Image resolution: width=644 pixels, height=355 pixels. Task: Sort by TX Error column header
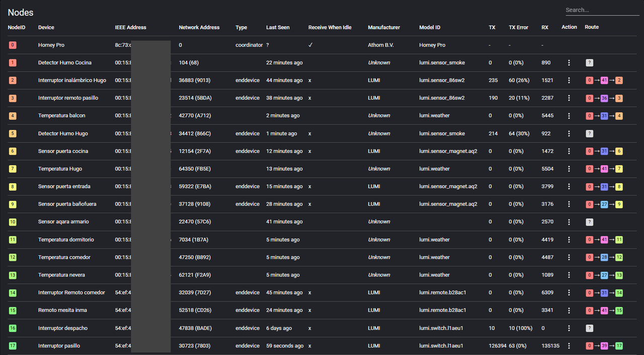coord(518,27)
